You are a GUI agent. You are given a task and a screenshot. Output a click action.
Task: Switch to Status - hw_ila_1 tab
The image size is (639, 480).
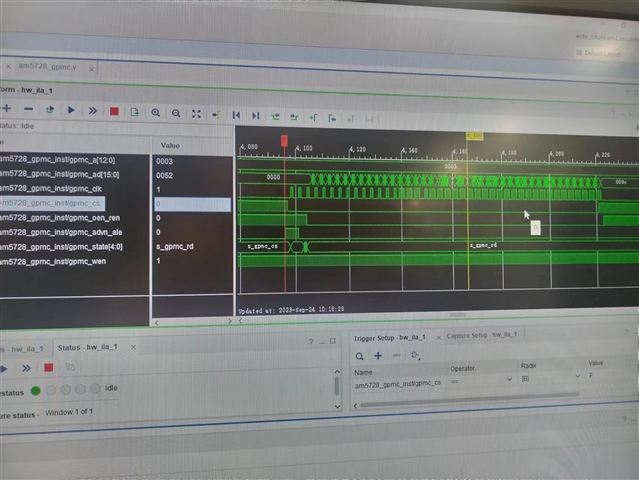[x=88, y=347]
